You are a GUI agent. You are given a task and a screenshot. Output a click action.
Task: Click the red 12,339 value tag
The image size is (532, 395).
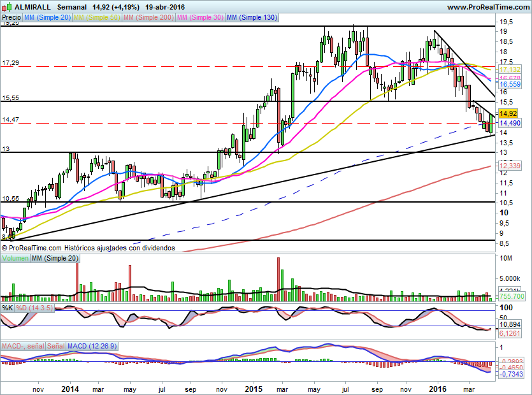(510, 166)
